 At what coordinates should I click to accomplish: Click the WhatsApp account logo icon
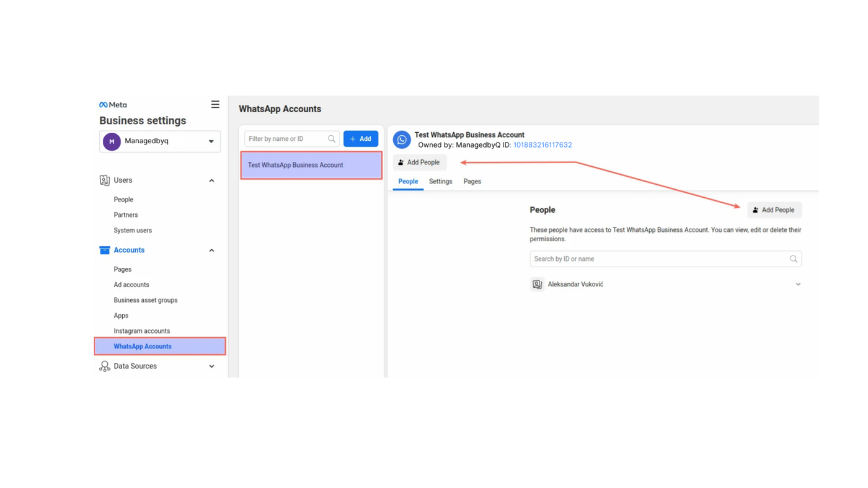click(x=402, y=140)
